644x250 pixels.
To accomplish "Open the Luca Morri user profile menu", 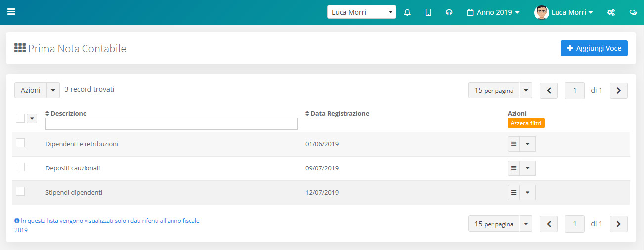I will 563,12.
